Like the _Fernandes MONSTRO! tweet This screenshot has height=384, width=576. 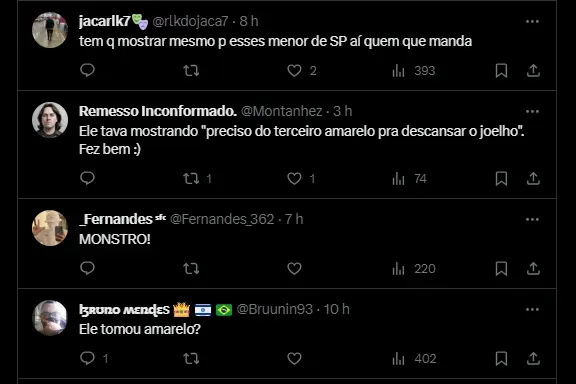(294, 269)
